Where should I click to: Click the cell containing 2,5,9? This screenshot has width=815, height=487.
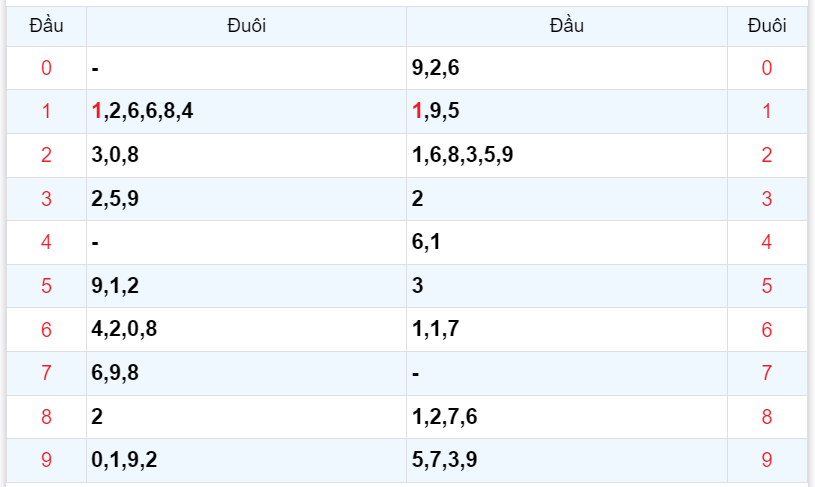[115, 198]
